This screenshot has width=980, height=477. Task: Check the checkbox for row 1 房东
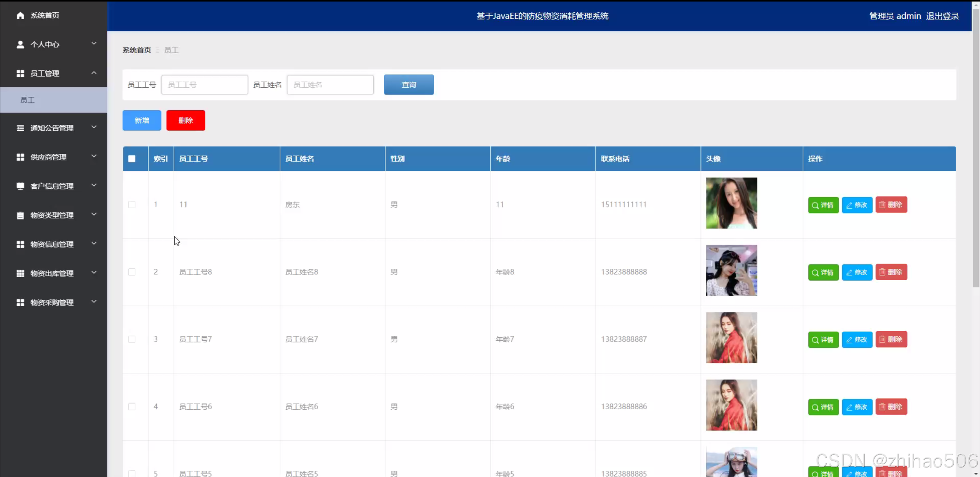[132, 204]
